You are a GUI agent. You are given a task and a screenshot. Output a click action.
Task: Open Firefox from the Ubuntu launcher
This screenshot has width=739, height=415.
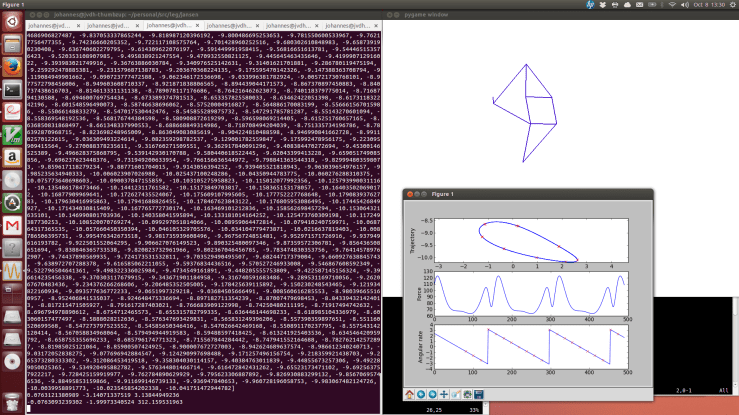[x=11, y=66]
